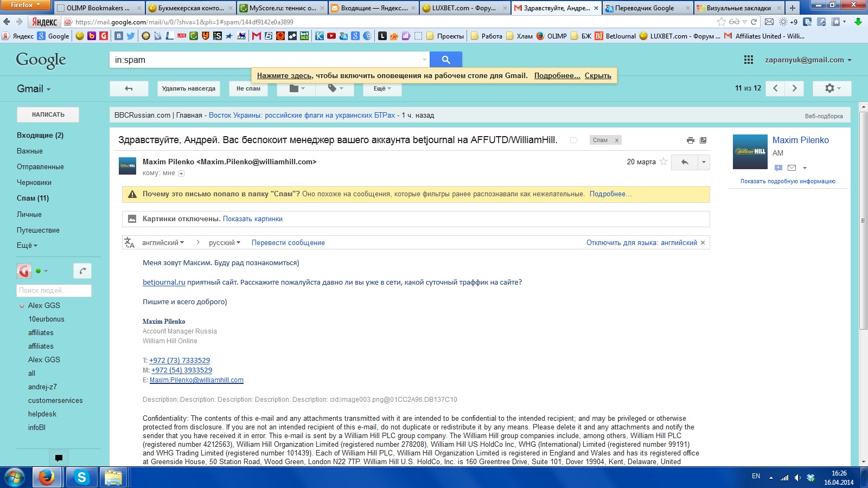Bookmark this page with the star icon
868x488 pixels.
pyautogui.click(x=721, y=22)
